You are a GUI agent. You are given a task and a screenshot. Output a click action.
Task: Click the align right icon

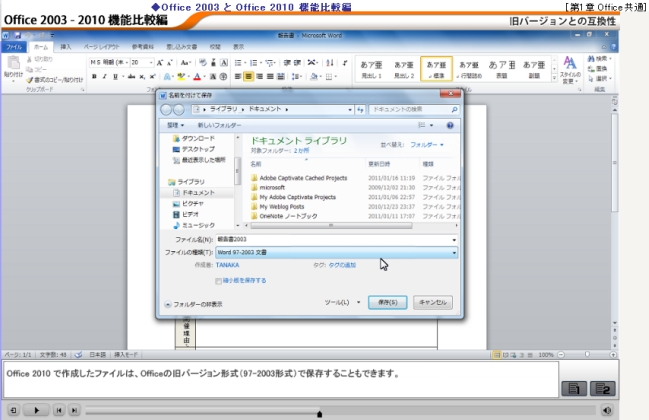coord(260,77)
